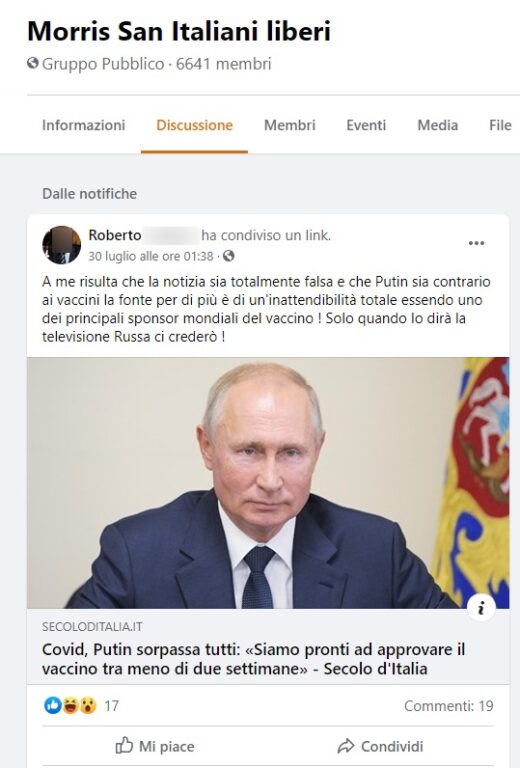Go to the Eventi tab
Viewport: 520px width, 768px height.
click(366, 125)
